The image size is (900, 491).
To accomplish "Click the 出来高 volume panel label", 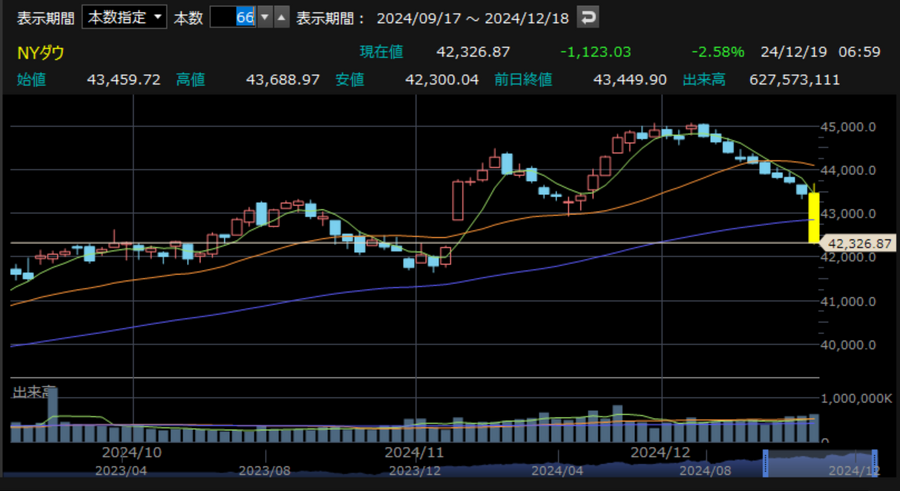I will pos(33,392).
